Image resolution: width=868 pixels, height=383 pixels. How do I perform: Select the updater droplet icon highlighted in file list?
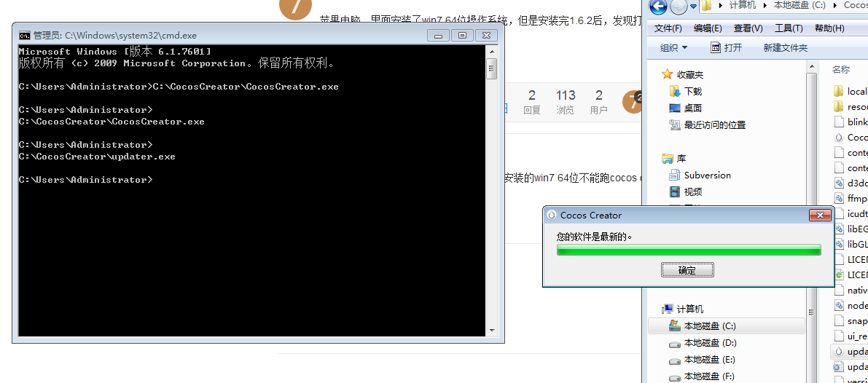click(838, 351)
